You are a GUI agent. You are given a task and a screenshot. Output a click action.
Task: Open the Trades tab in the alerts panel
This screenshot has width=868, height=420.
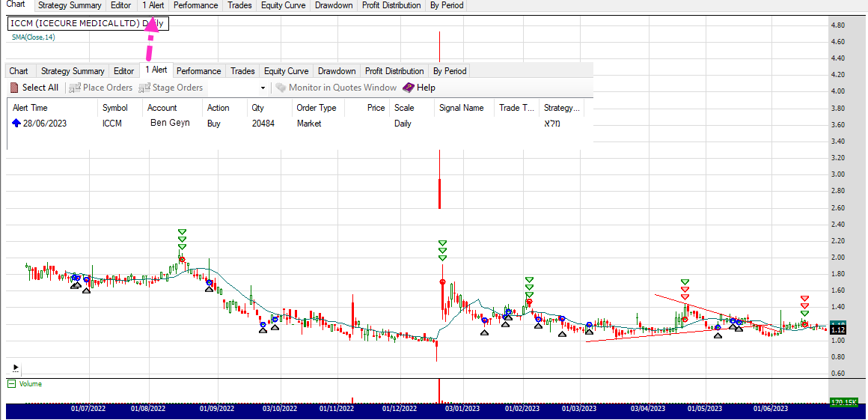tap(242, 71)
